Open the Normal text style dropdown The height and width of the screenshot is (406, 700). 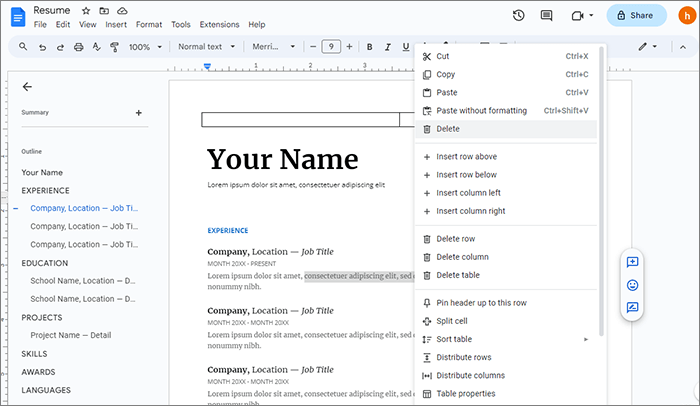[206, 46]
